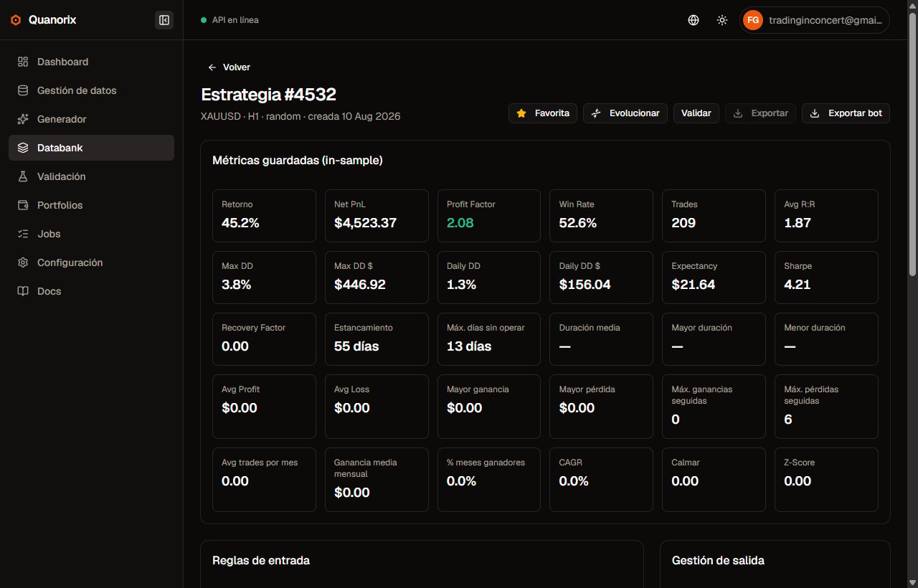This screenshot has height=588, width=918.
Task: Click the Estancamiento value 55 días
Action: [x=356, y=346]
